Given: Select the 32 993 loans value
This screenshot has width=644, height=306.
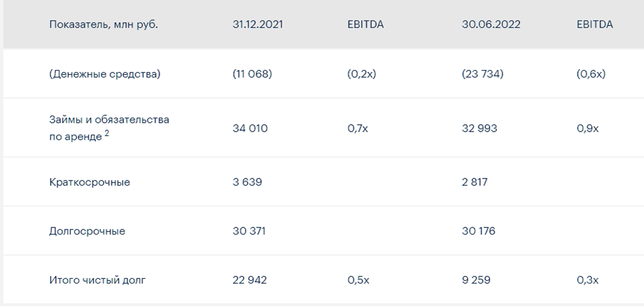Looking at the screenshot, I should [x=480, y=128].
